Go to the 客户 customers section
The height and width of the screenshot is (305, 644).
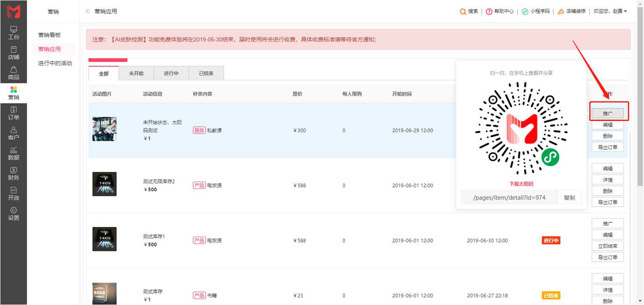point(13,134)
